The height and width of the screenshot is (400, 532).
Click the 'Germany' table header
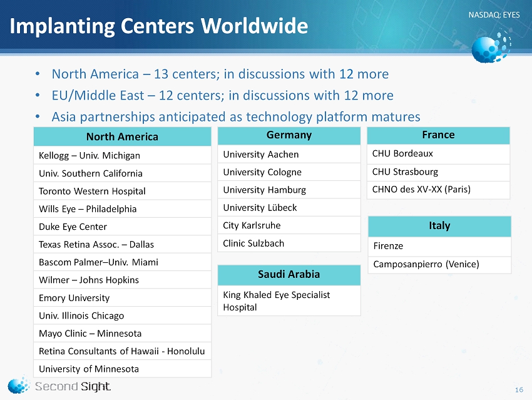(289, 135)
